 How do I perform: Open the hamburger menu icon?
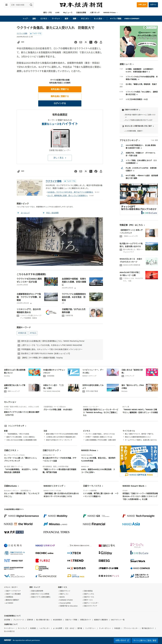6,5
